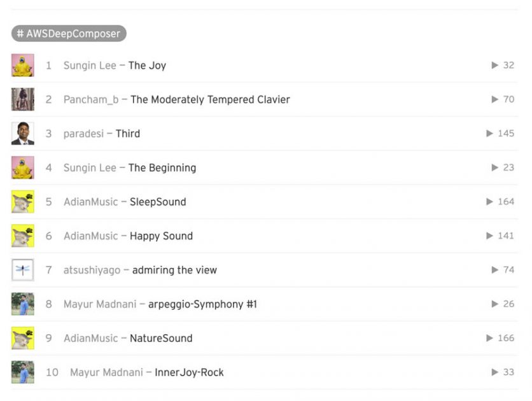
Task: Play "InnerJoy-Rock" by Mayur Madnani
Action: point(493,372)
